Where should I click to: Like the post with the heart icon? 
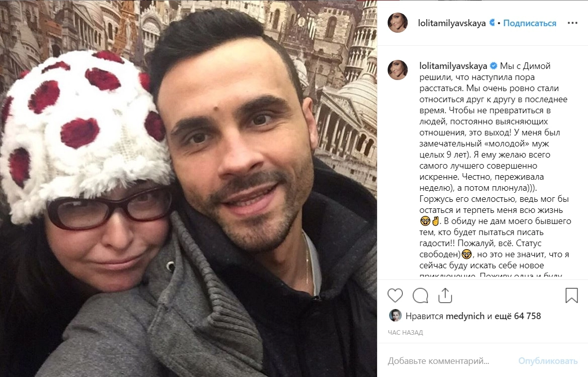[395, 295]
